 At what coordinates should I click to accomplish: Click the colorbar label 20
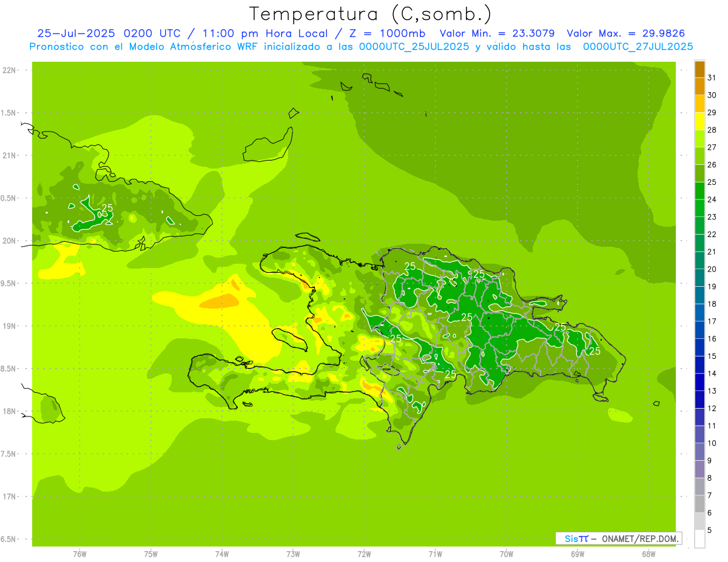(x=712, y=269)
